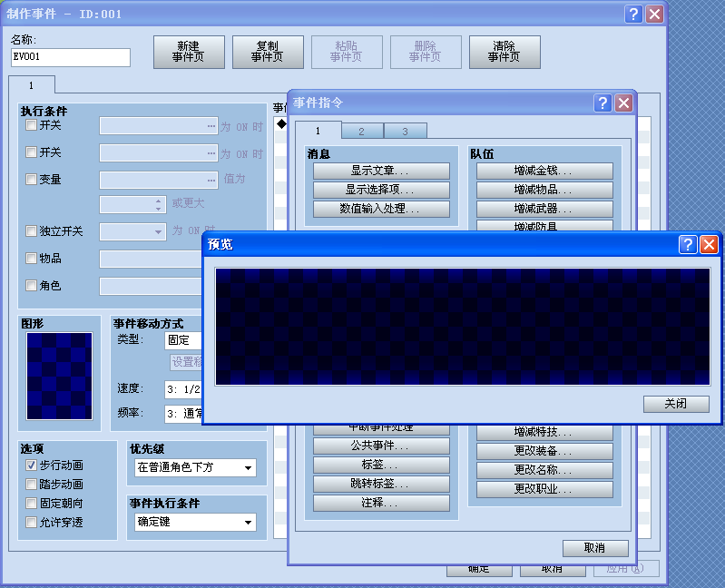Viewport: 725px width, 588px height.
Task: Close the 制作事件 window
Action: (655, 14)
